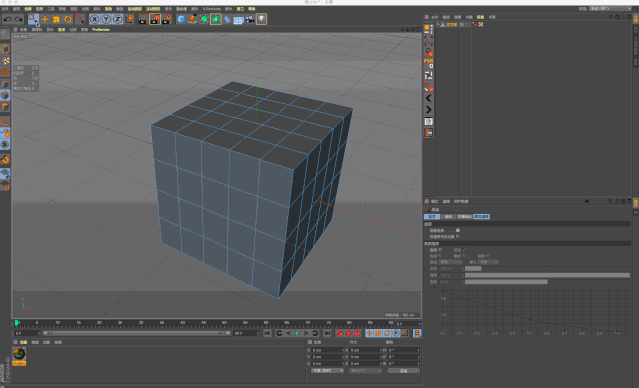Add a Cube primitive object
639x388 pixels.
181,19
